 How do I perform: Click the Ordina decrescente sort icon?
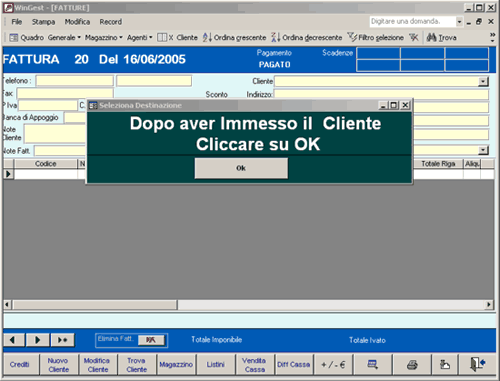(x=276, y=37)
